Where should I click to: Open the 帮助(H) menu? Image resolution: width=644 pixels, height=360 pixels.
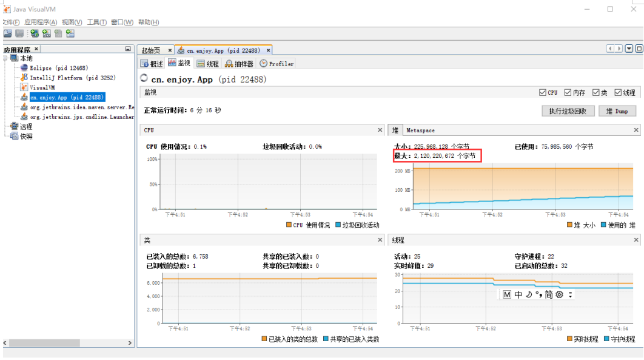click(x=149, y=22)
